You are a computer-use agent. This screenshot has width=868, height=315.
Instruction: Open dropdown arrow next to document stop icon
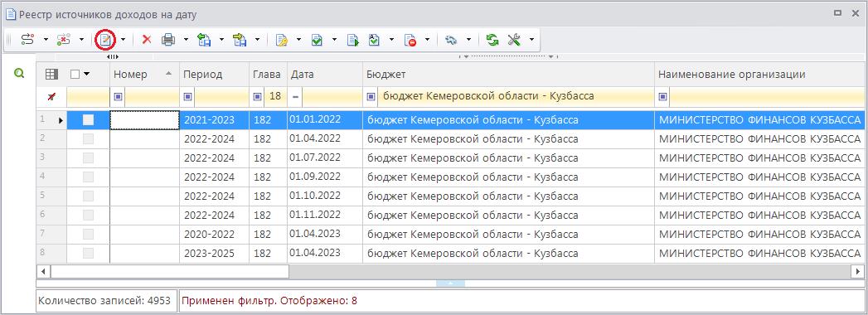pyautogui.click(x=427, y=40)
